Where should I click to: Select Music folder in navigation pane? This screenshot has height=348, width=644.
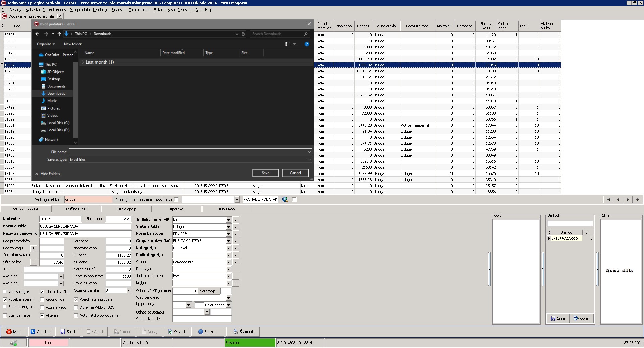click(x=52, y=101)
